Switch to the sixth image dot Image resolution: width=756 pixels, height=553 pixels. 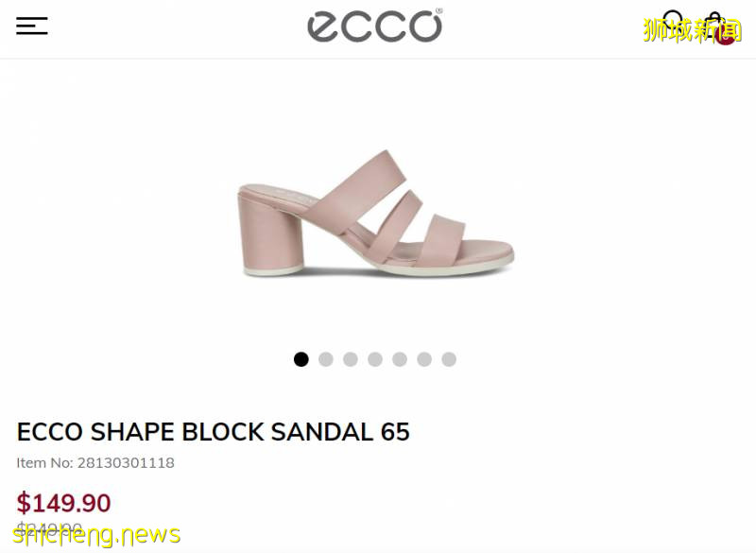click(x=424, y=359)
